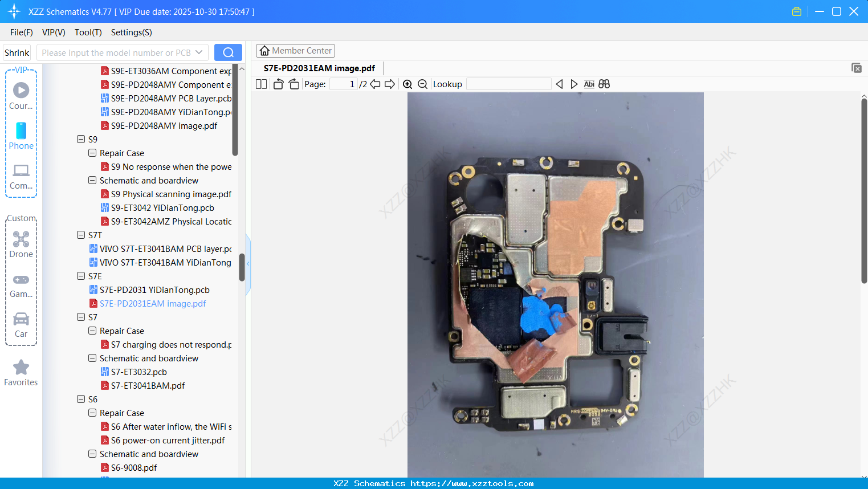Collapse Schematic and boardview under S9

tap(92, 180)
